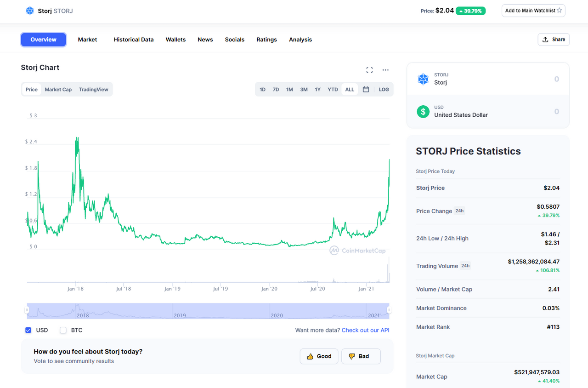Click the $521,947,579.03 market cap value
The height and width of the screenshot is (388, 588).
(x=537, y=372)
